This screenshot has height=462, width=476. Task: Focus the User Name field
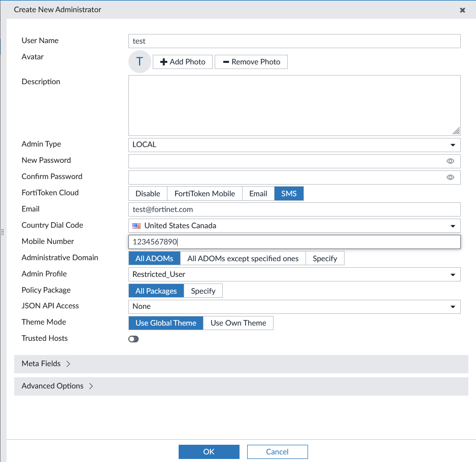294,41
